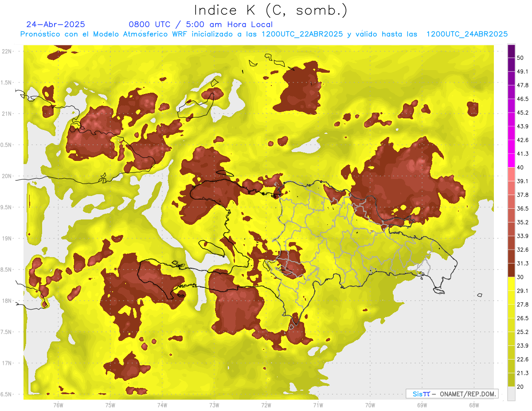Click the longitude label '70W'
The image size is (532, 411).
[370, 405]
